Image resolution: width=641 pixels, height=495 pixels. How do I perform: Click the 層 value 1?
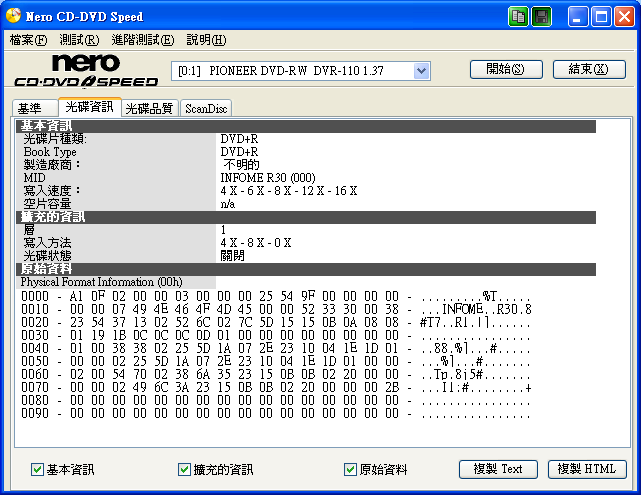click(x=223, y=230)
